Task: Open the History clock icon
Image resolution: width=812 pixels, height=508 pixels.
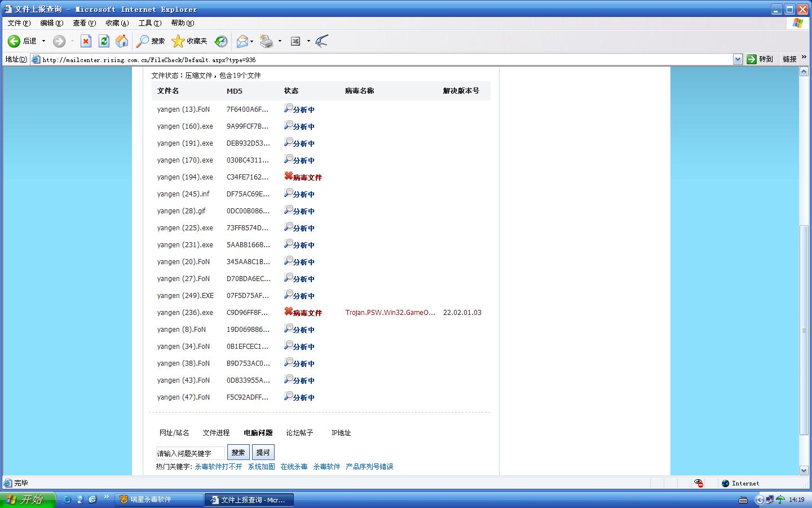Action: 221,41
